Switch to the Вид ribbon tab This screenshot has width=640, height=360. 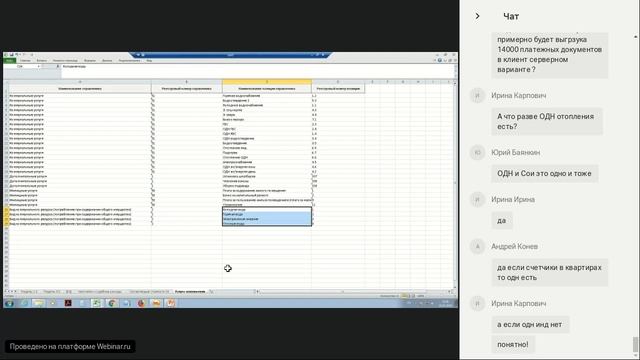point(149,60)
